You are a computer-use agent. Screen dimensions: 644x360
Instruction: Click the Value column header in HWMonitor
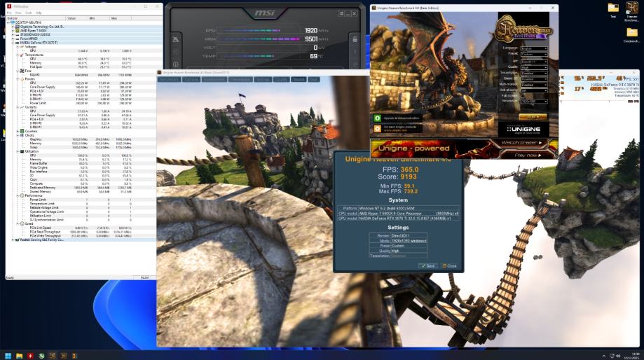coord(76,18)
